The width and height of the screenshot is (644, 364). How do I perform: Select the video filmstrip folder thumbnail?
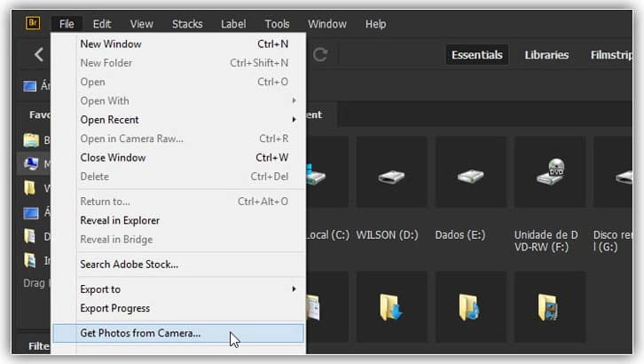pyautogui.click(x=548, y=307)
